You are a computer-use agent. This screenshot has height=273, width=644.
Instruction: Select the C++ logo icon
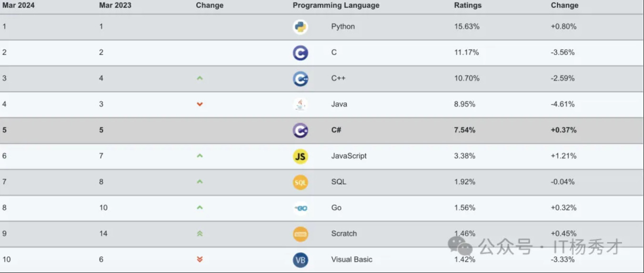tap(300, 78)
